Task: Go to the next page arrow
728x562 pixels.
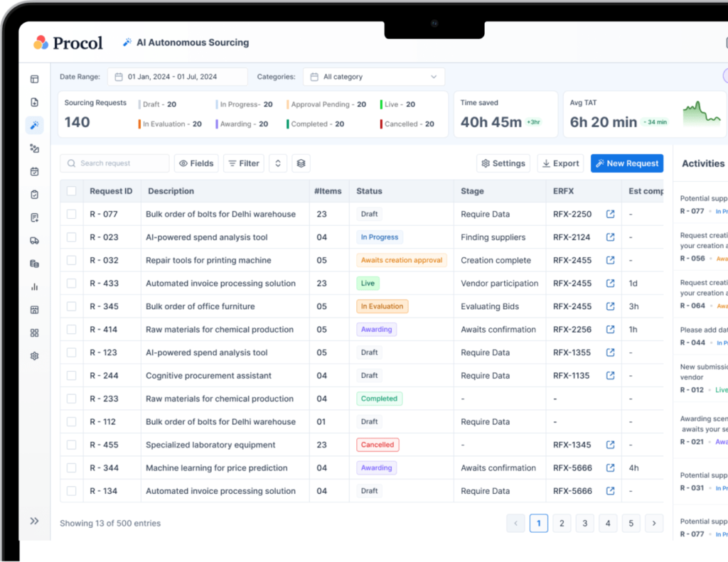Action: click(x=654, y=524)
